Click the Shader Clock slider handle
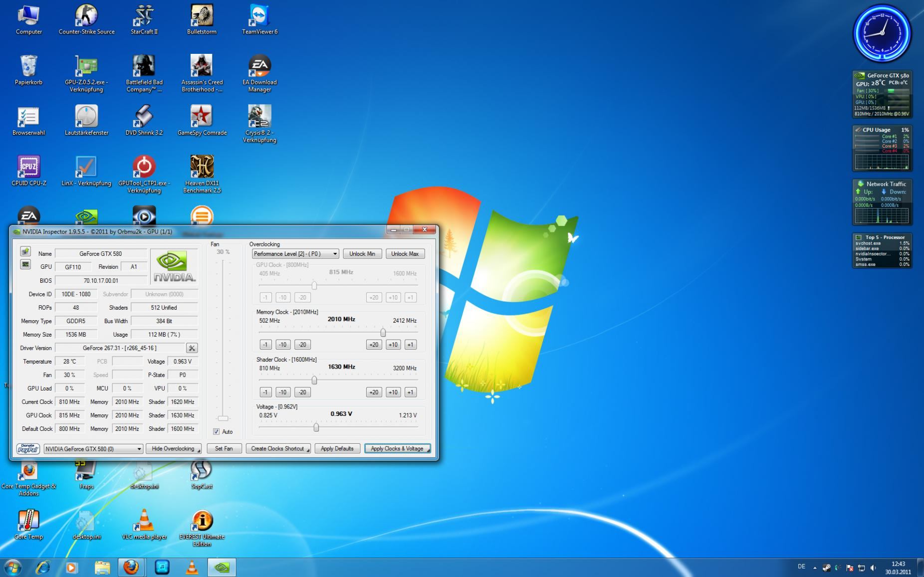The image size is (924, 577). click(314, 380)
